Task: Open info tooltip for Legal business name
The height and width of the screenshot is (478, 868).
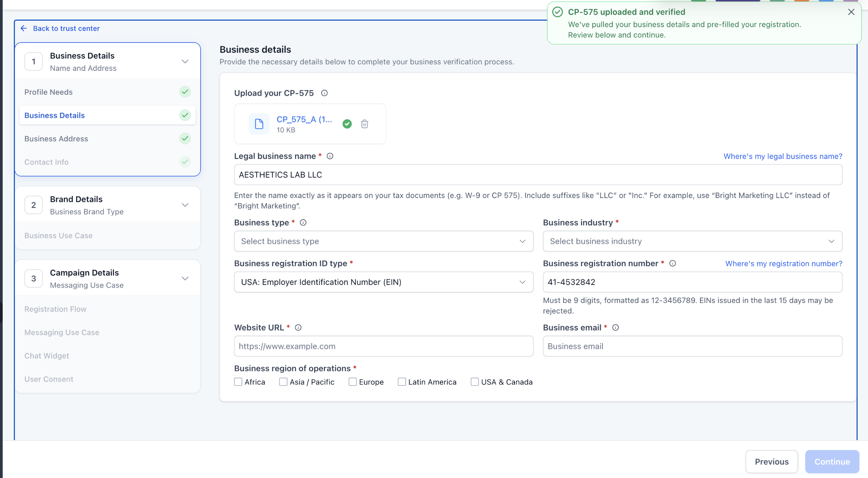Action: (330, 156)
